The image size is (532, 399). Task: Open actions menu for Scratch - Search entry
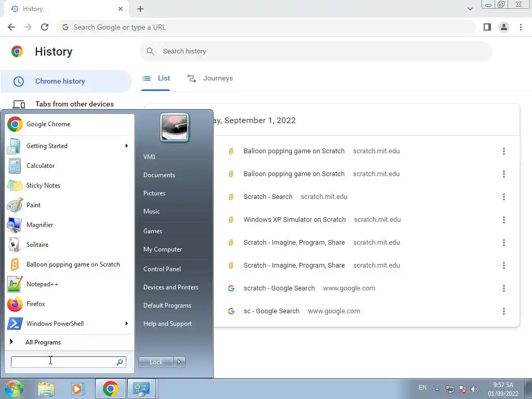tap(504, 197)
